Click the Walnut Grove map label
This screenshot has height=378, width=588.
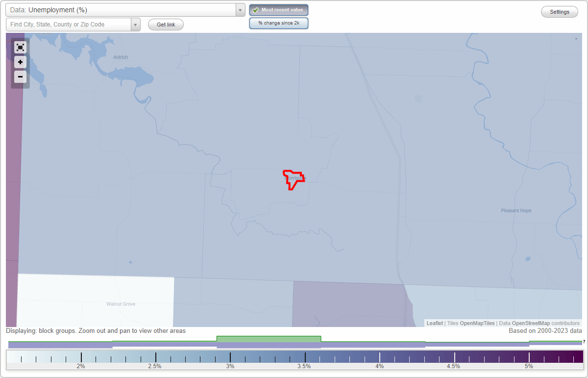pos(121,304)
